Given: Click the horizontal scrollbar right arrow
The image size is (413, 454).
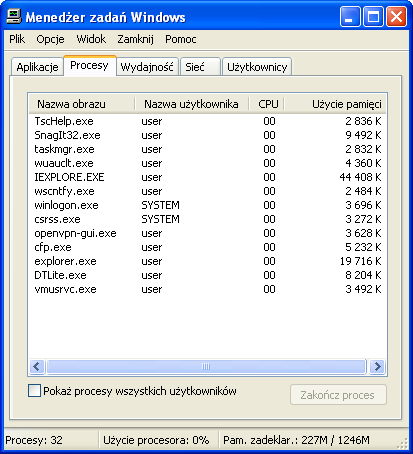Looking at the screenshot, I should (377, 367).
